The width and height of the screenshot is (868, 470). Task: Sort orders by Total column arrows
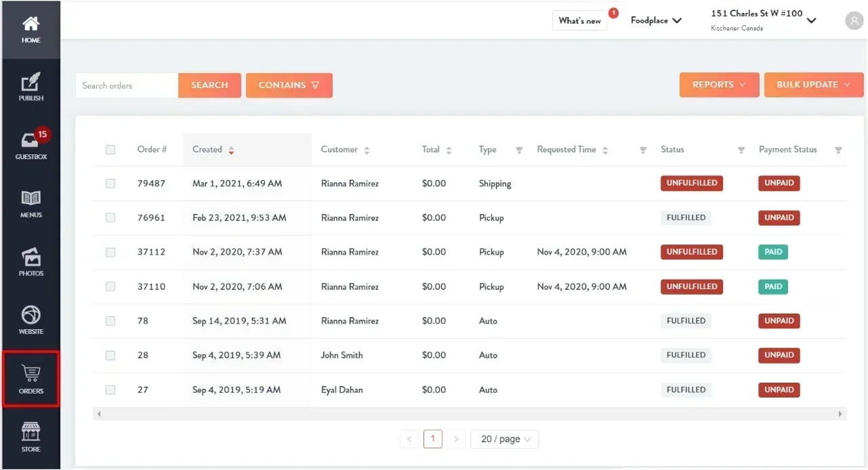coord(449,150)
